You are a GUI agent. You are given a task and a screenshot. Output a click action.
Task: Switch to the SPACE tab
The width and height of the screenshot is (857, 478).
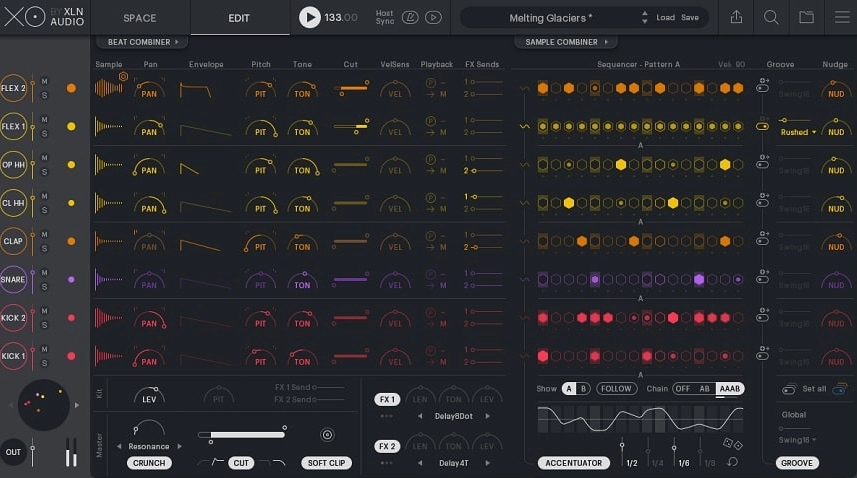(x=140, y=18)
